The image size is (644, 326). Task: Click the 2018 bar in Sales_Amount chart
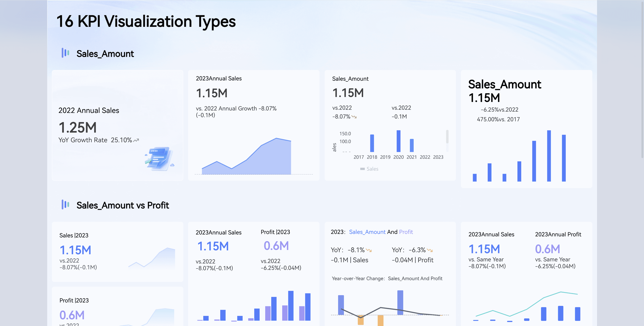[372, 143]
